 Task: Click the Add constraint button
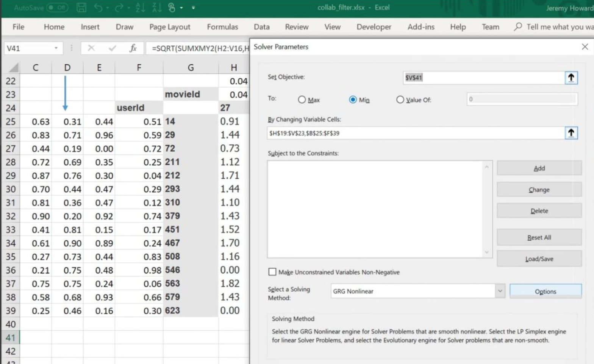[x=539, y=168]
